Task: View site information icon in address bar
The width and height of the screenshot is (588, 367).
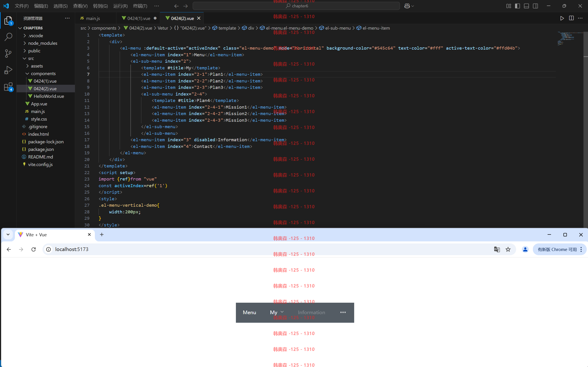Action: click(48, 249)
